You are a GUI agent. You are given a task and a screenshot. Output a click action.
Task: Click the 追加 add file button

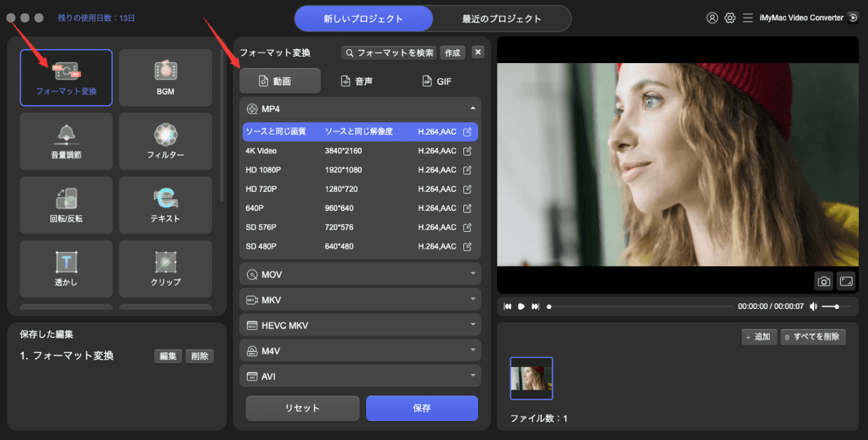pyautogui.click(x=759, y=337)
